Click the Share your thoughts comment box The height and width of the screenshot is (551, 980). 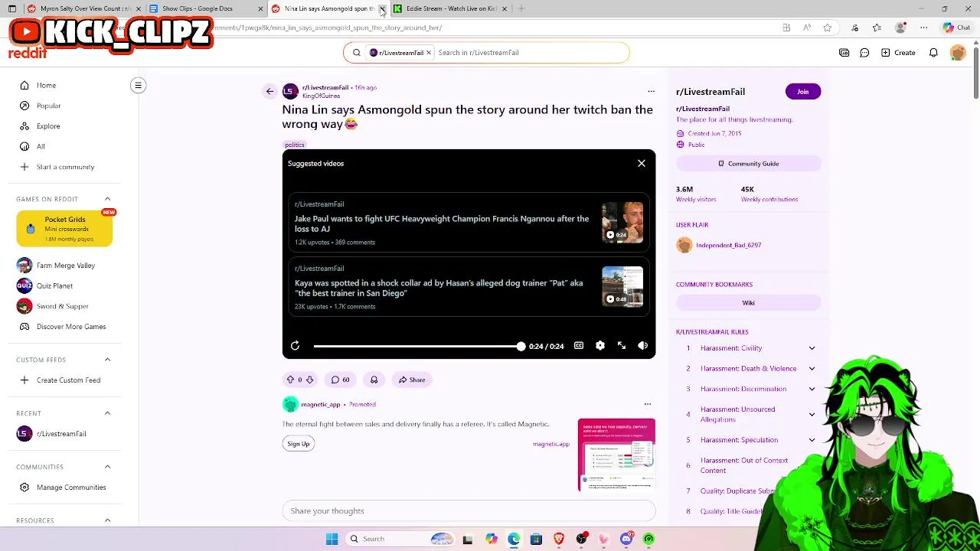pos(469,510)
